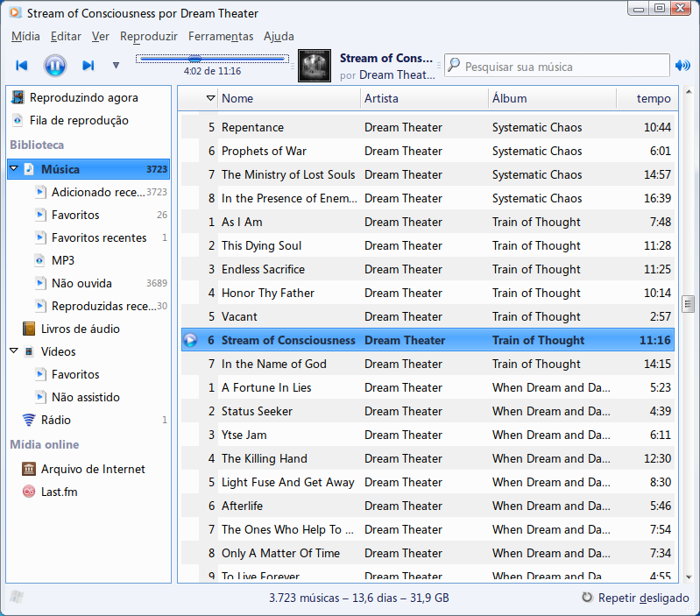Image resolution: width=700 pixels, height=616 pixels.
Task: Collapse the Vídeos tree
Action: (x=14, y=350)
